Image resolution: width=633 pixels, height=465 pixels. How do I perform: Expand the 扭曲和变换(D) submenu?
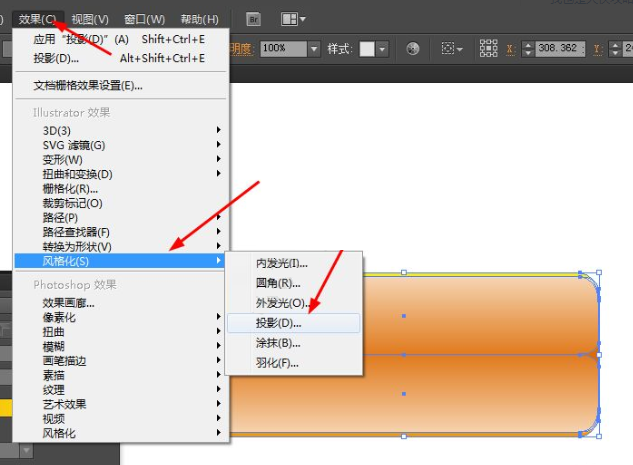tap(121, 174)
